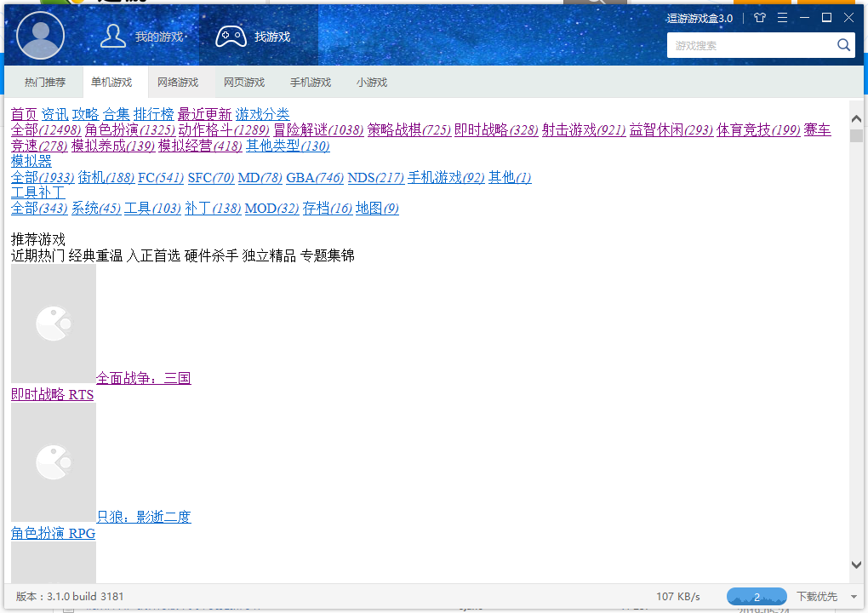Select 街机(188) emulator link
The image size is (868, 613).
[106, 177]
